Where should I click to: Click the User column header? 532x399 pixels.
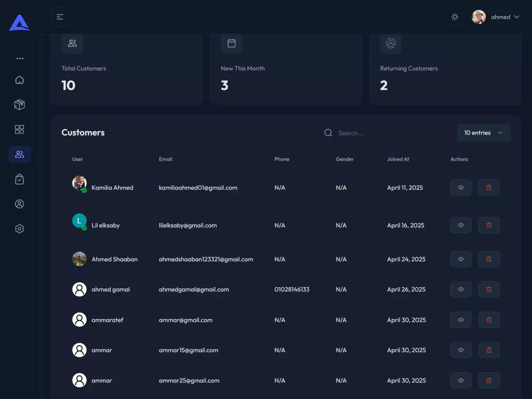pos(77,159)
